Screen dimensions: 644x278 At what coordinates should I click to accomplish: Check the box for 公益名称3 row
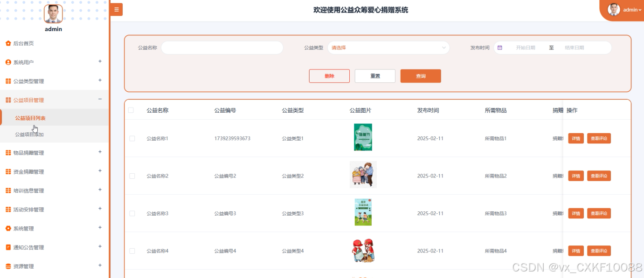click(x=132, y=213)
